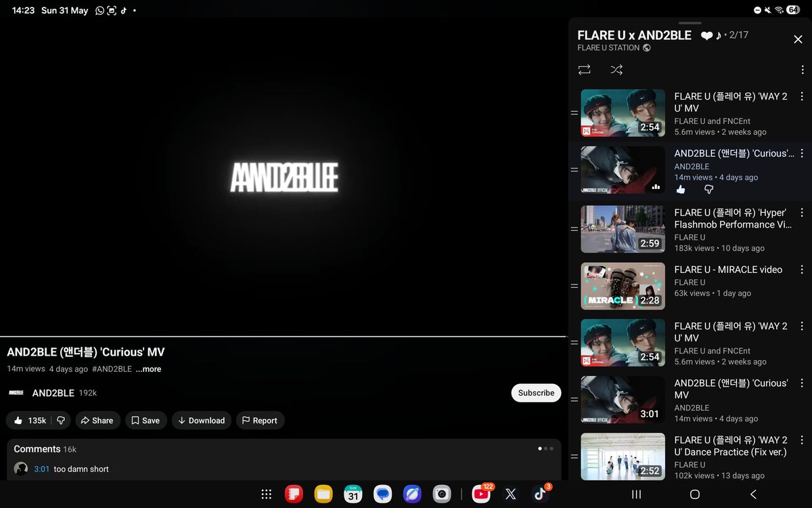Grab reorder handle of 'Hyper' Flashmob video
The width and height of the screenshot is (812, 508).
(574, 229)
